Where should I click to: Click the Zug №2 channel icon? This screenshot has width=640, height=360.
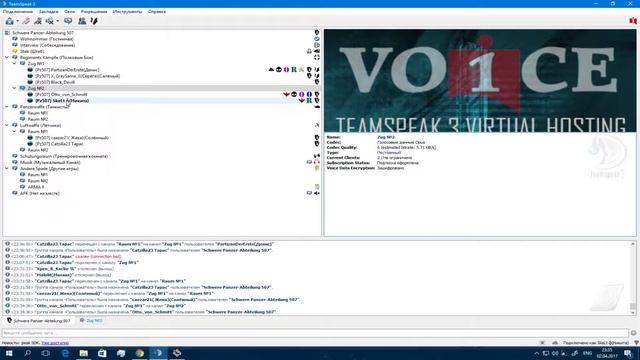(x=22, y=88)
